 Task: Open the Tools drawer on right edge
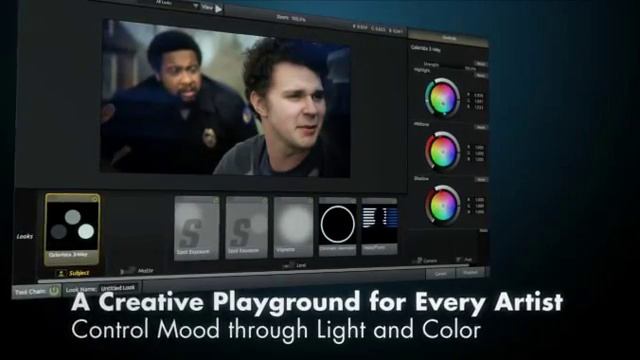(x=483, y=231)
